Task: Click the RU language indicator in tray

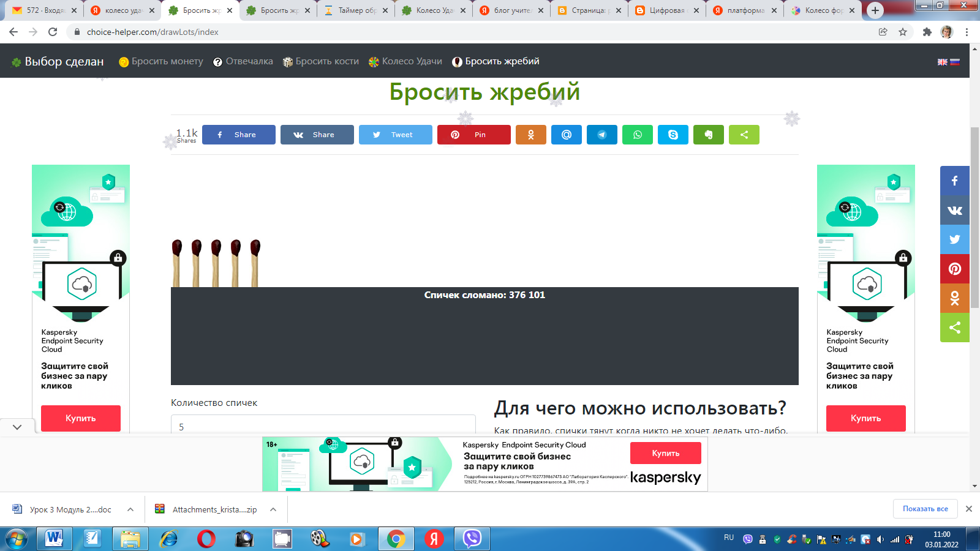Action: pyautogui.click(x=729, y=538)
